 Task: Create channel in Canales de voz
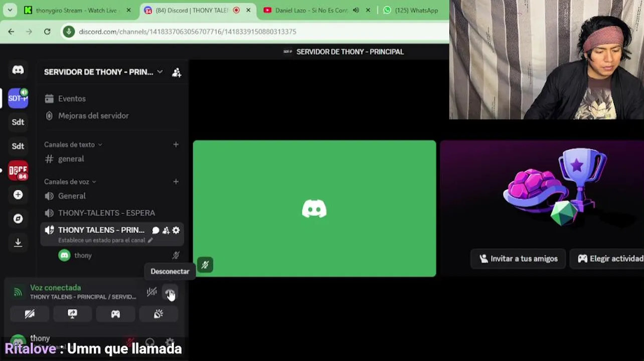point(176,182)
